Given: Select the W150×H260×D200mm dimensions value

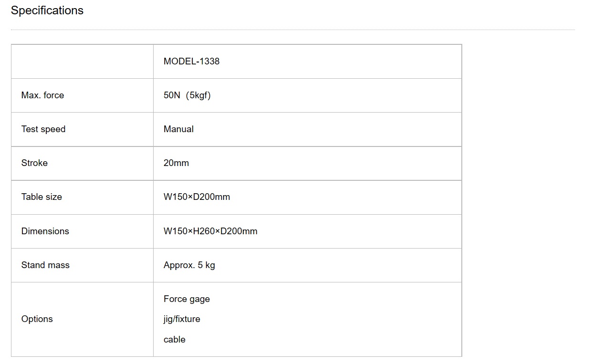Looking at the screenshot, I should point(210,231).
